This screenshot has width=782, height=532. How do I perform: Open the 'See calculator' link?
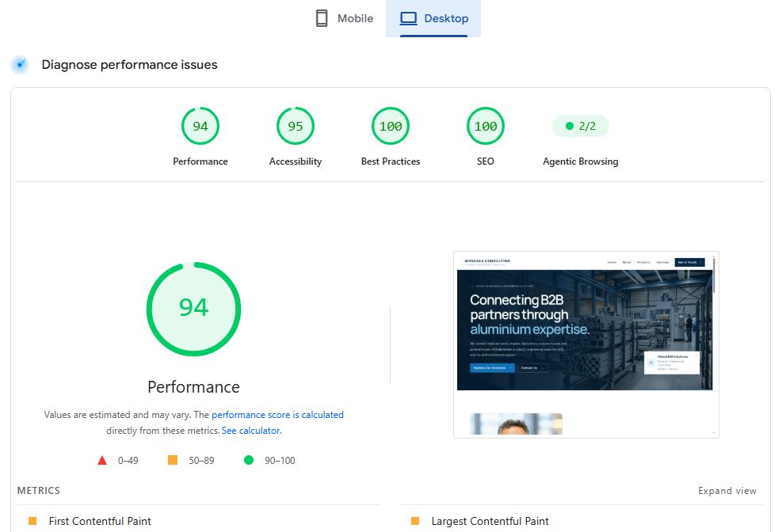[251, 431]
